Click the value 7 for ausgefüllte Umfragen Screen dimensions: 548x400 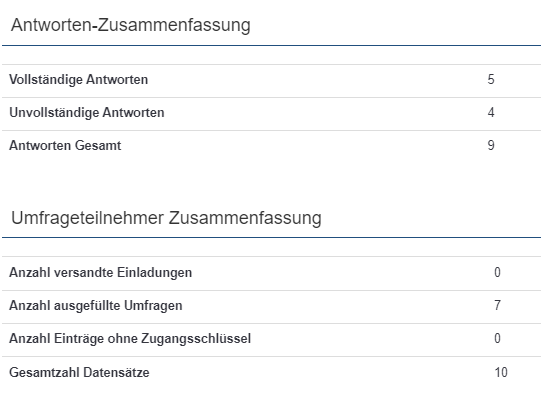[497, 305]
